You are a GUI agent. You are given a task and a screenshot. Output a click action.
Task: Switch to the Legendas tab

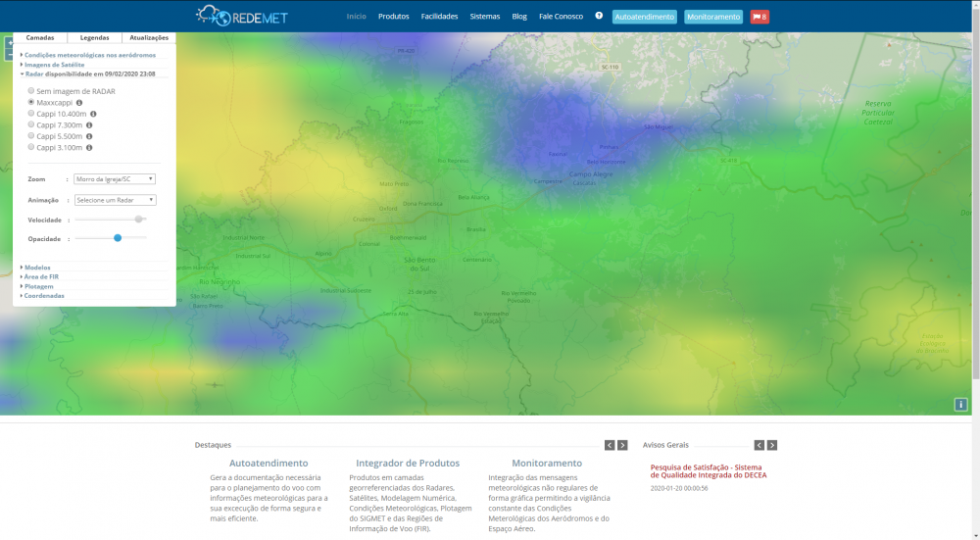point(95,37)
